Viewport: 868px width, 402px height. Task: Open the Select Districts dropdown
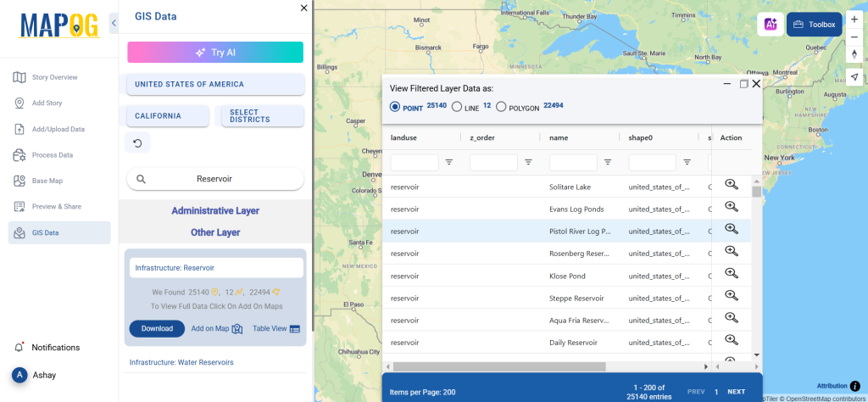[262, 116]
